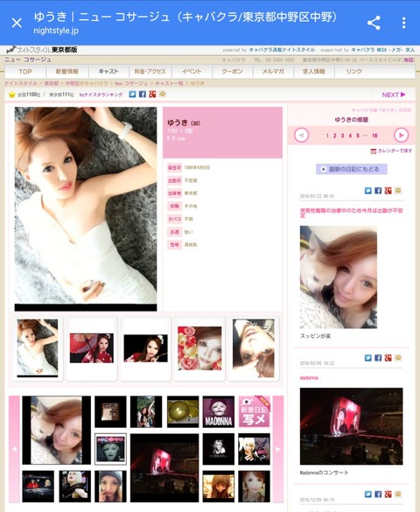Image resolution: width=420 pixels, height=512 pixels.
Task: Open the 求人情報 navigation tab
Action: (x=313, y=71)
